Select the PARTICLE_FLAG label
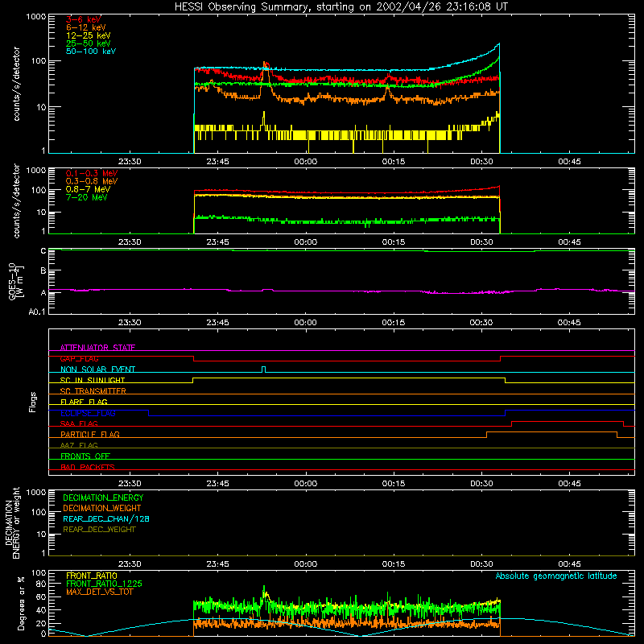 point(90,434)
